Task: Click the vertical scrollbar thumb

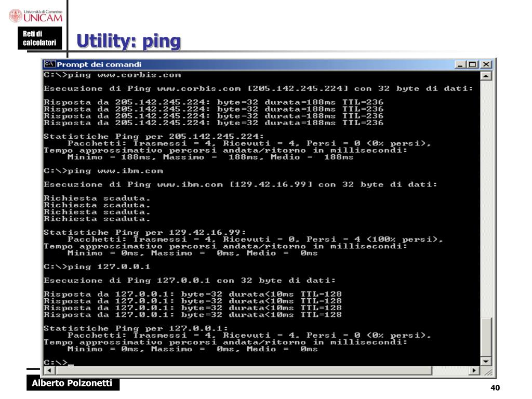Action: coord(486,337)
